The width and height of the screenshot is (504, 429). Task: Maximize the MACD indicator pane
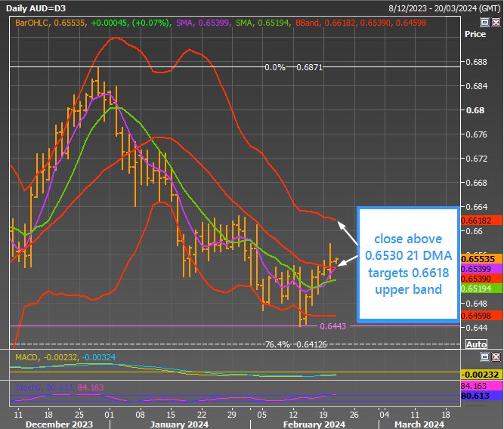[x=484, y=356]
